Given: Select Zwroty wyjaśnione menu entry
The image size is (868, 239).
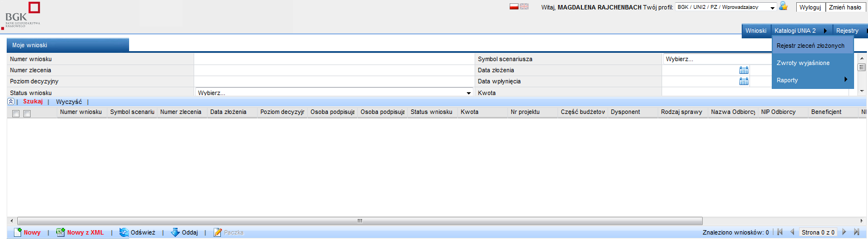Looking at the screenshot, I should pos(813,63).
